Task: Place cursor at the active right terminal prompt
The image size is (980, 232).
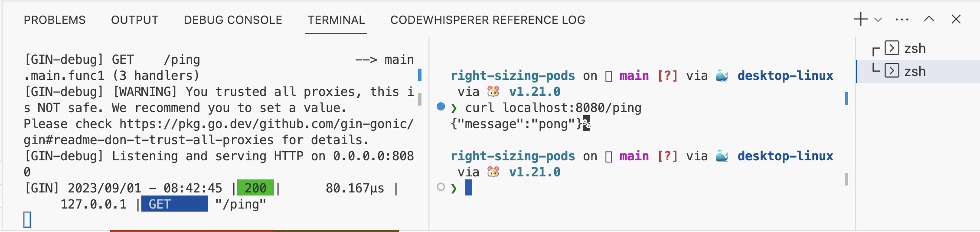Action: click(x=468, y=188)
